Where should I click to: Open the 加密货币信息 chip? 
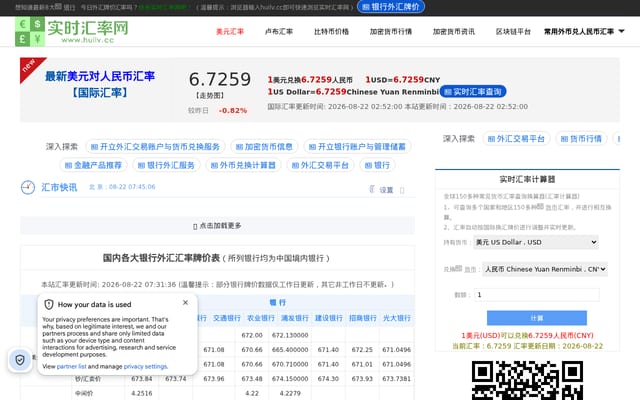[264, 147]
